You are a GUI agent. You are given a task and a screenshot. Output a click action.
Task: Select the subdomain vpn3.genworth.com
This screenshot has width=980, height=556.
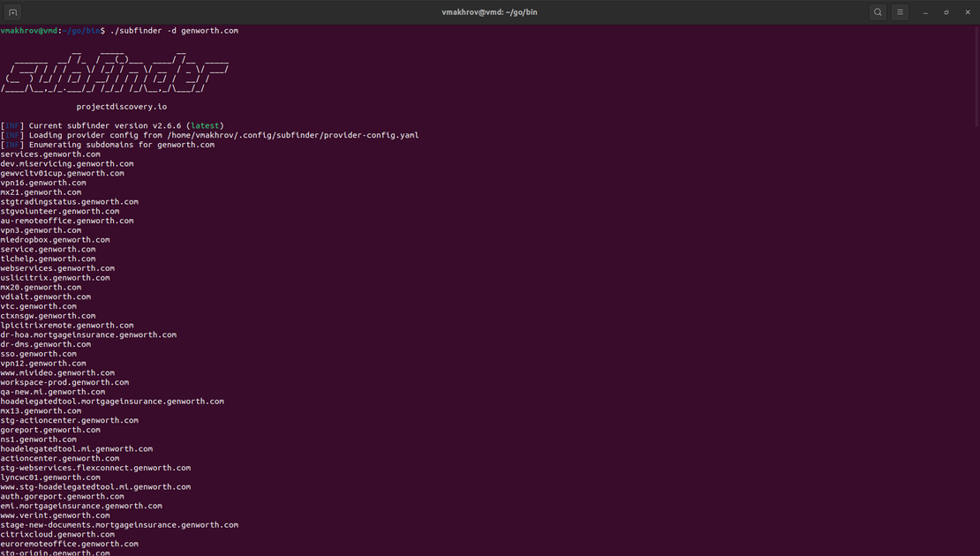tap(42, 229)
